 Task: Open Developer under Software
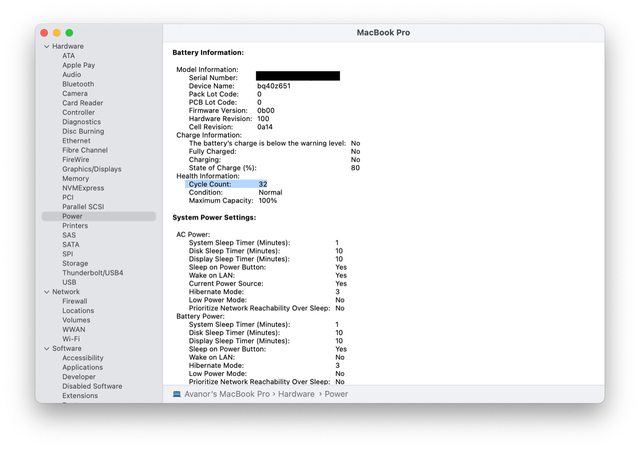click(79, 376)
